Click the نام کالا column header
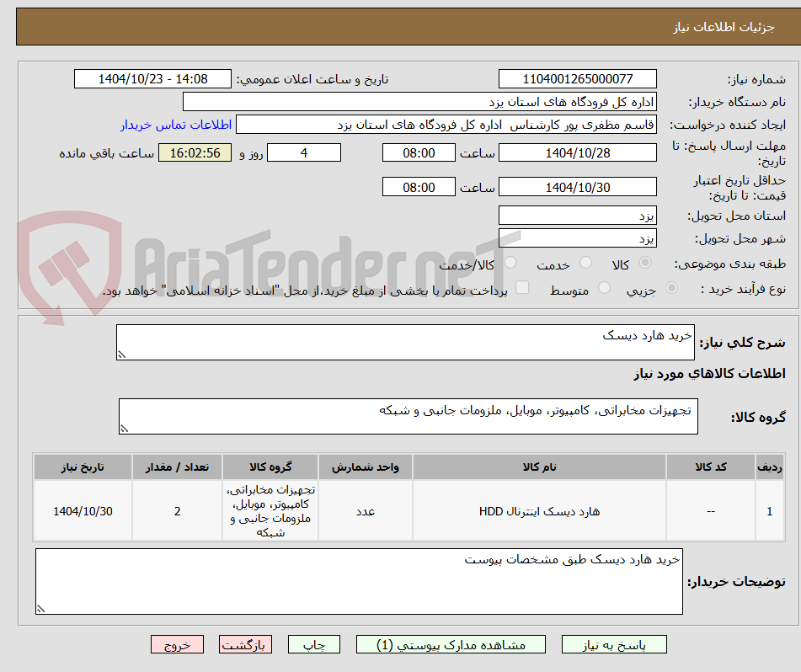The image size is (801, 672). (x=539, y=467)
